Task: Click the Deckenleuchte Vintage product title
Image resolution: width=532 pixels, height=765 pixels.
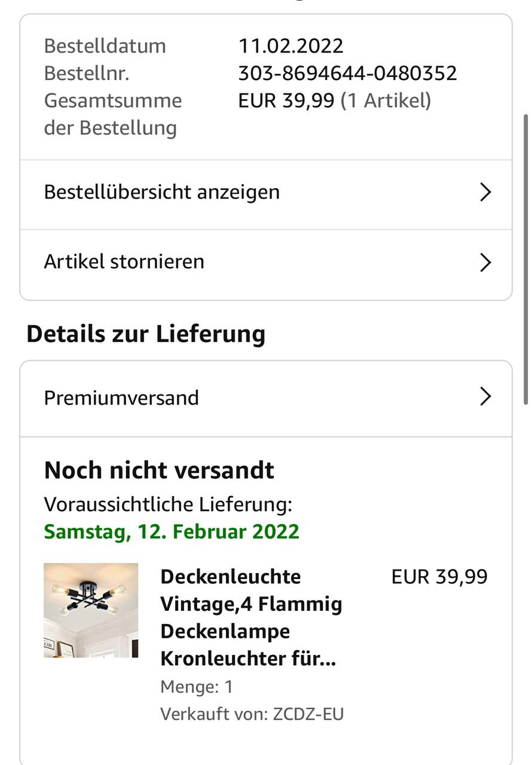Action: pos(251,617)
